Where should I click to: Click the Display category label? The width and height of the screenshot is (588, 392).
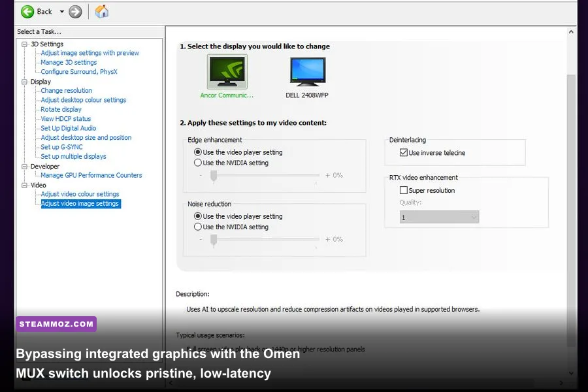(41, 82)
